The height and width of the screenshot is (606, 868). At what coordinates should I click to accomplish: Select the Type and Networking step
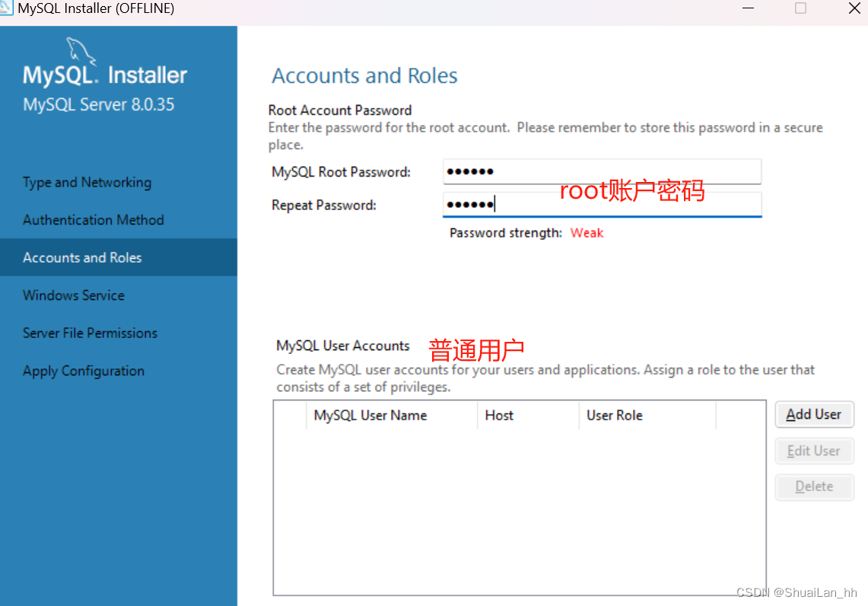(87, 182)
